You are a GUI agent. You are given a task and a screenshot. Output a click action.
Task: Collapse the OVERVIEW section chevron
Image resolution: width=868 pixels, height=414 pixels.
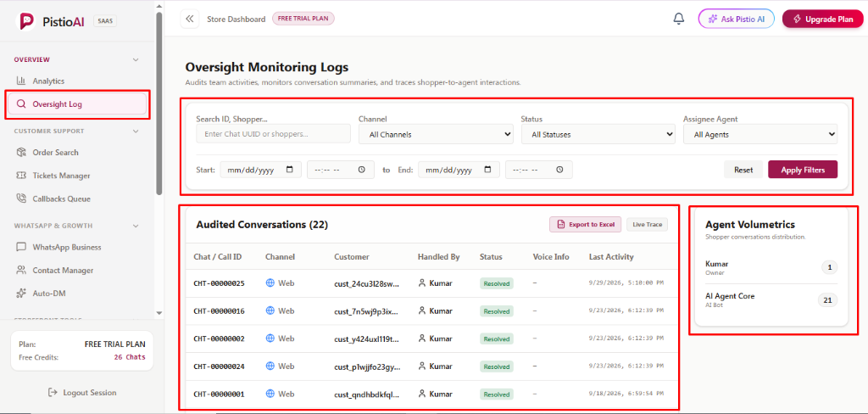[x=136, y=59]
